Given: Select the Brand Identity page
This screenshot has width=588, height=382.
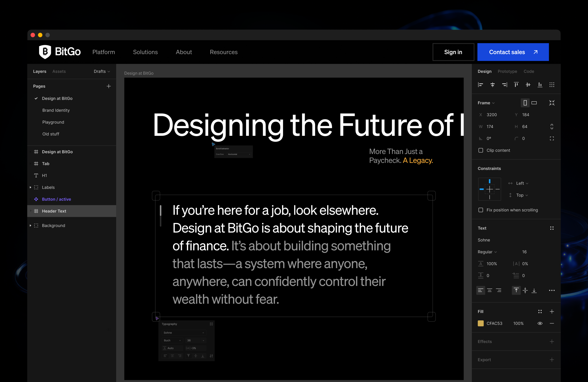Looking at the screenshot, I should pyautogui.click(x=56, y=110).
